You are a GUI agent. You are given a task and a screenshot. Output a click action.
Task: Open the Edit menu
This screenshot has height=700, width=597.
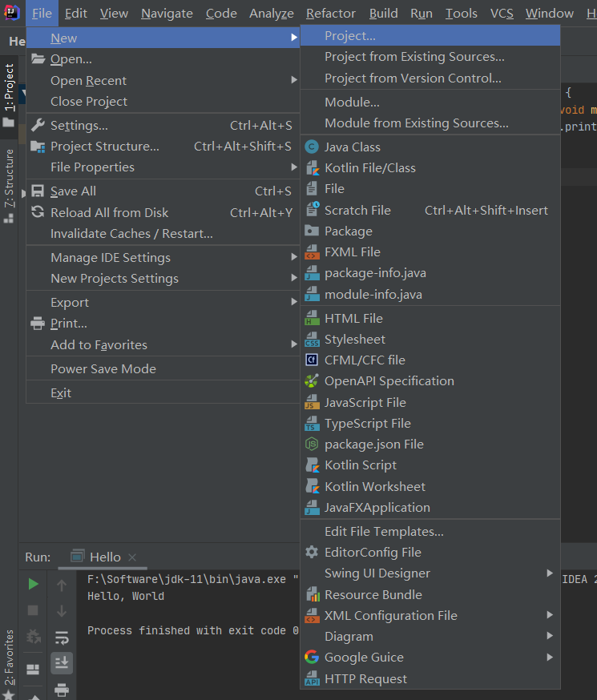76,14
